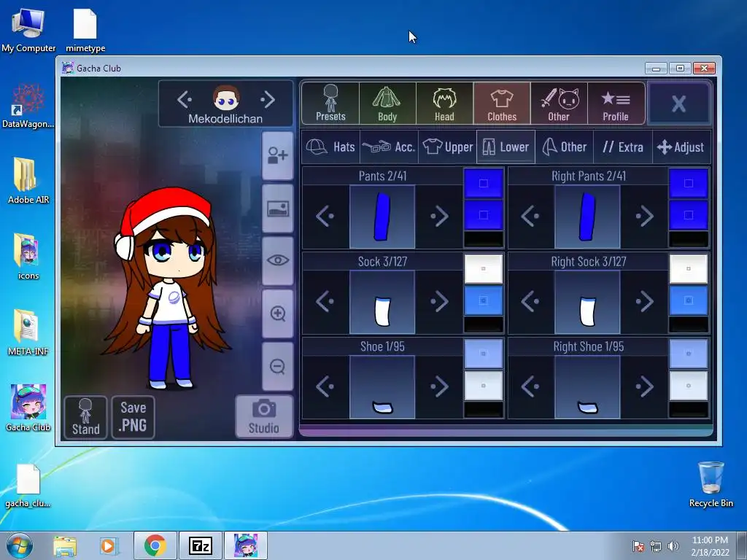Go to next Pants 2/41 style
747x560 pixels.
[439, 216]
